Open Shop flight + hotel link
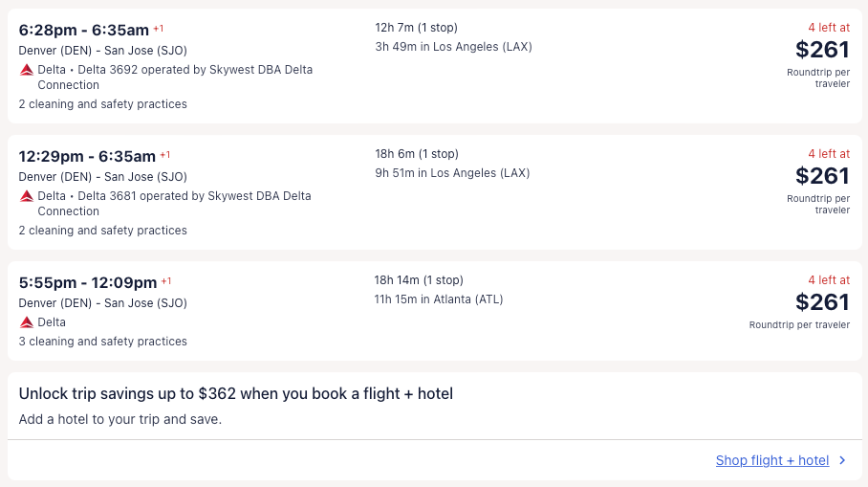The image size is (868, 487). point(771,460)
